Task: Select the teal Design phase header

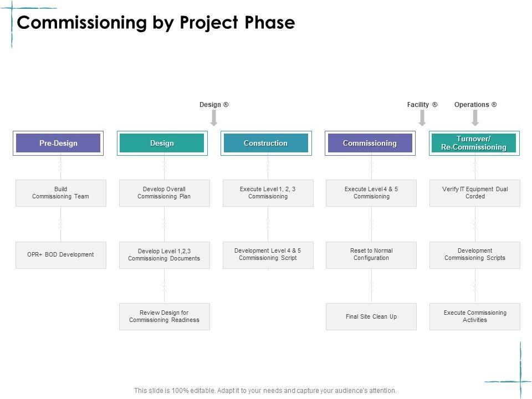Action: [x=162, y=143]
